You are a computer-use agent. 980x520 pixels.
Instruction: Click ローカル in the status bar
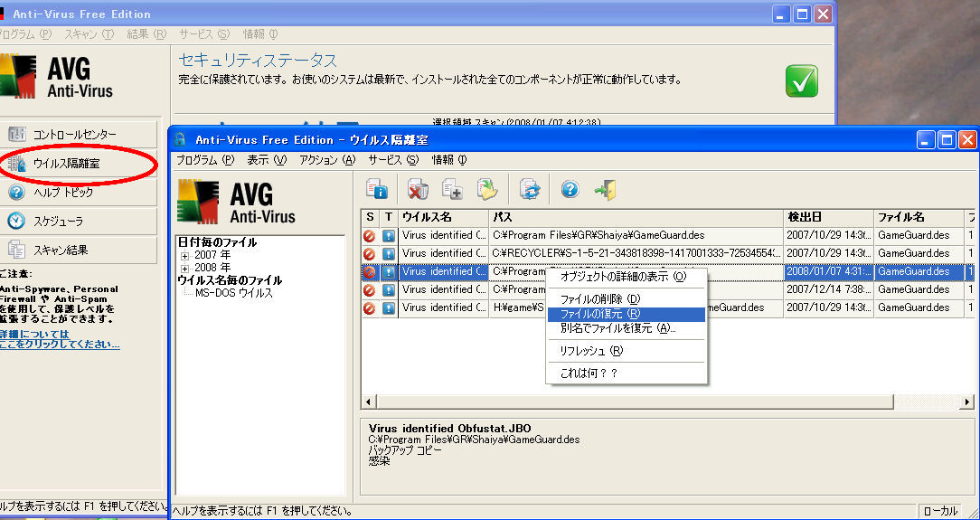tap(940, 511)
